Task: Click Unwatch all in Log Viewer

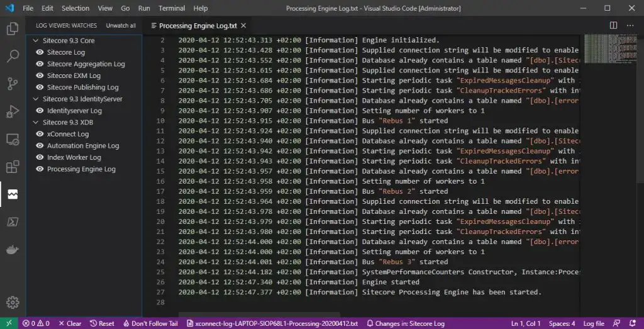Action: [121, 25]
